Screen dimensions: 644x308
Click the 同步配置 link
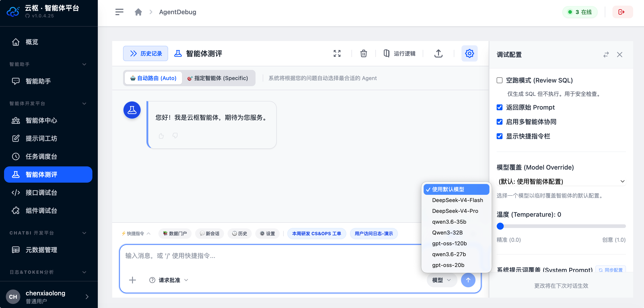610,270
